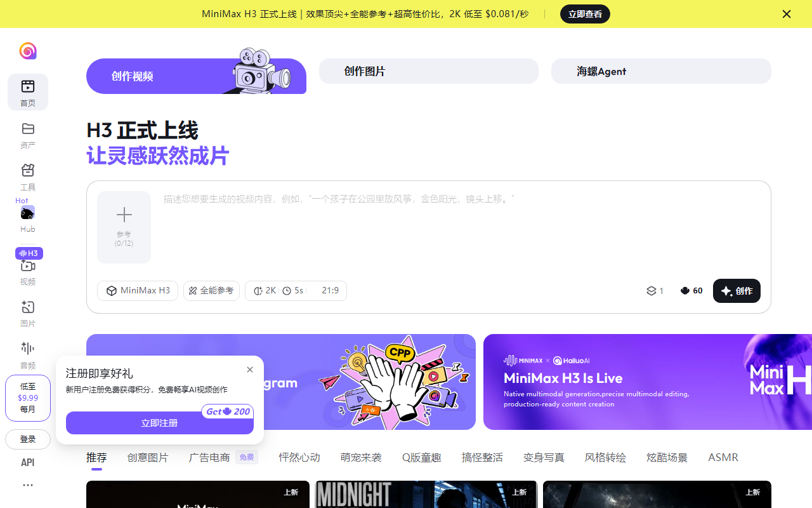Select the ASMR category tab
Image resolution: width=812 pixels, height=508 pixels.
click(723, 457)
